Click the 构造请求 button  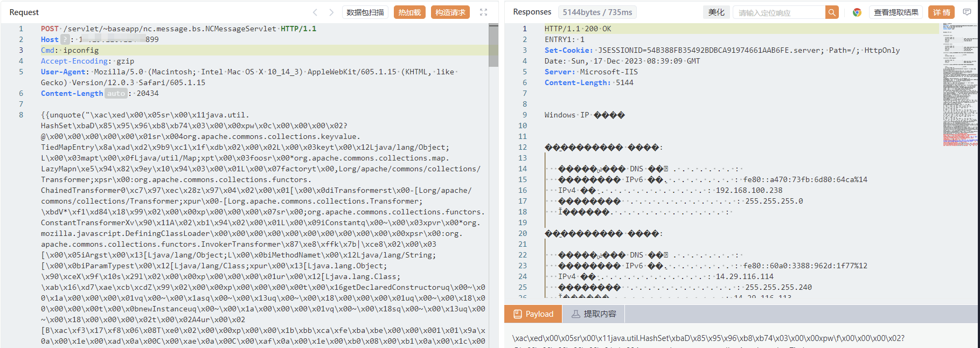(450, 12)
